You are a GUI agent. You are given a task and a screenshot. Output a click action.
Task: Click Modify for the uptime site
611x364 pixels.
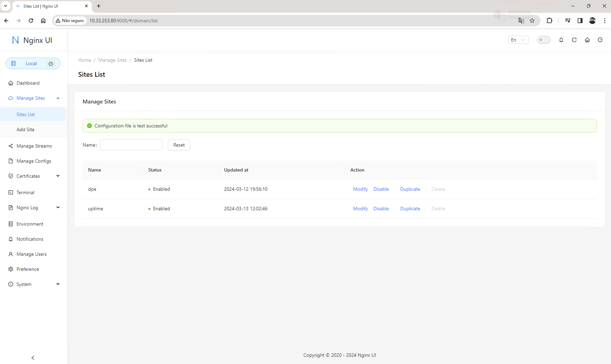click(x=360, y=209)
